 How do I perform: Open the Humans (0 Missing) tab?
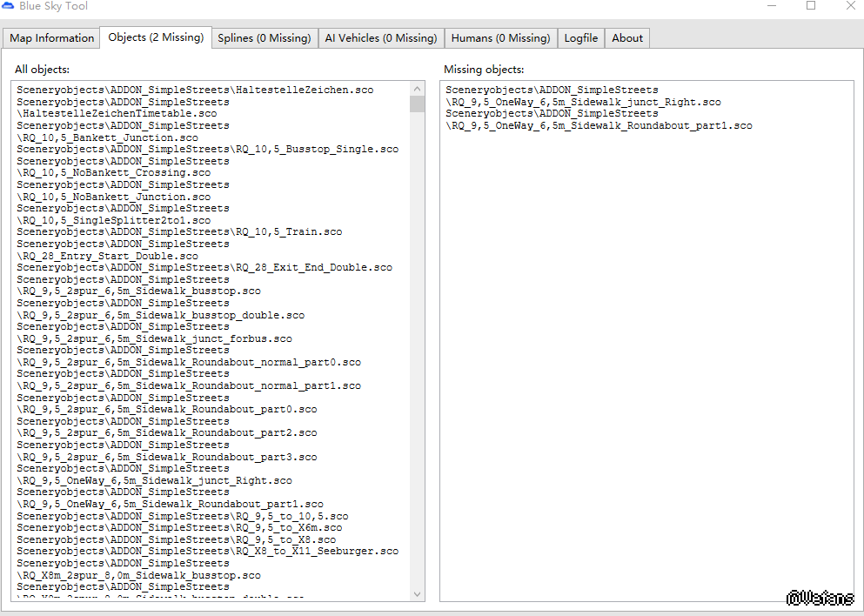500,38
